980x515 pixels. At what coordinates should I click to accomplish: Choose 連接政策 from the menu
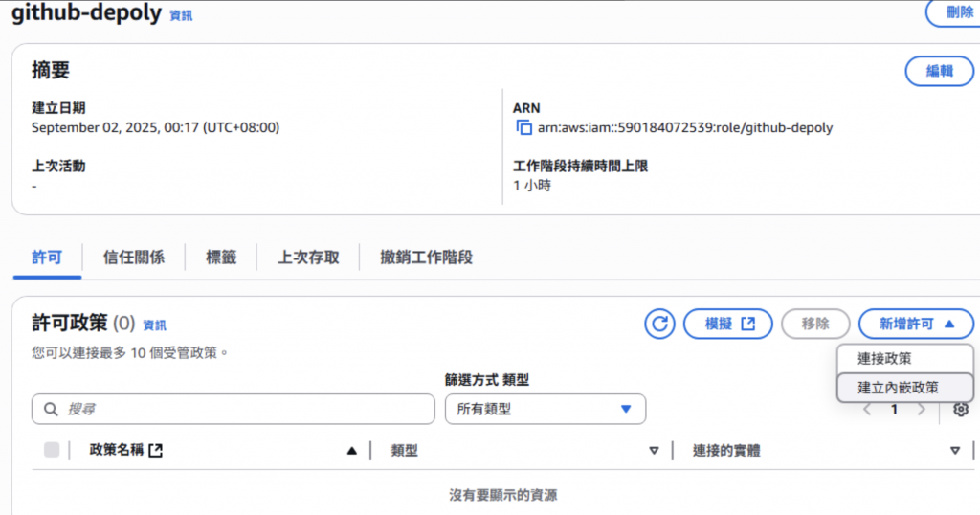tap(905, 359)
